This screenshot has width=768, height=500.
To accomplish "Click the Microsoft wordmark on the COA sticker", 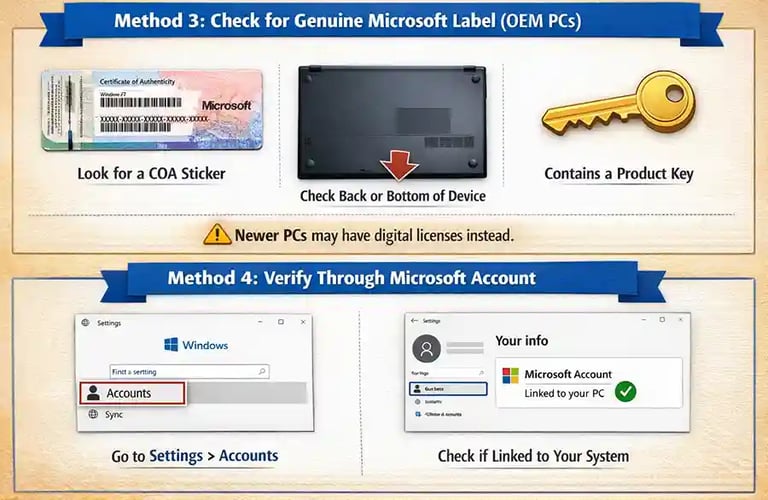I will click(226, 106).
